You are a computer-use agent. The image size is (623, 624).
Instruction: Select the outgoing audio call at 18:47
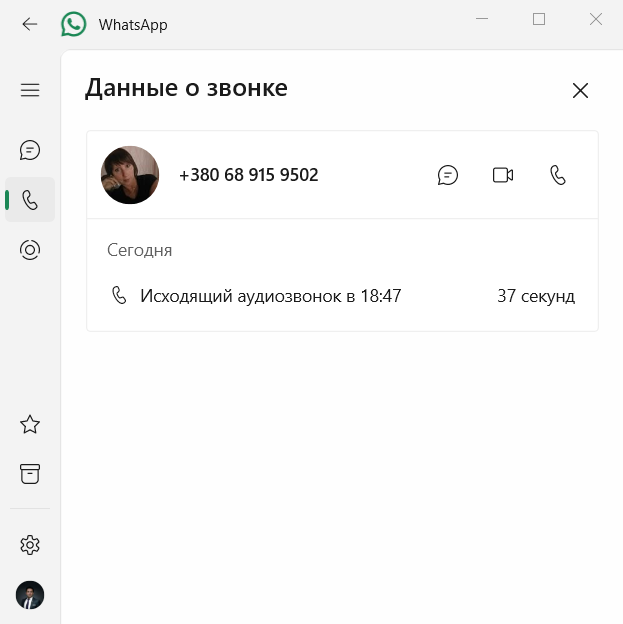[x=342, y=296]
